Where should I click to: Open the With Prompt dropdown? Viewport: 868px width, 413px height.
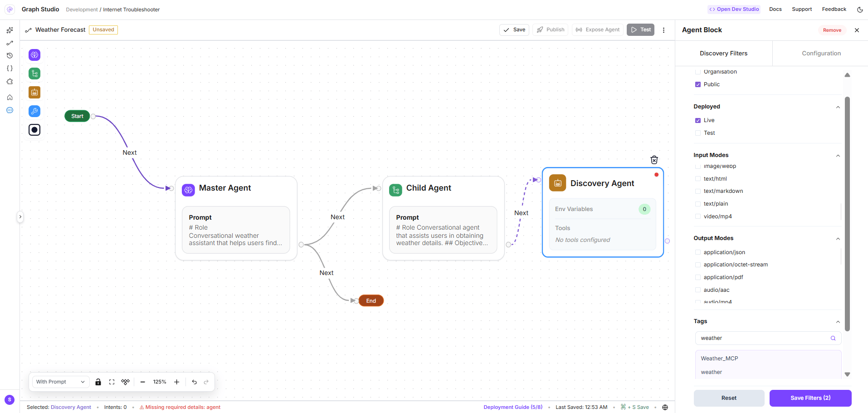click(x=60, y=382)
